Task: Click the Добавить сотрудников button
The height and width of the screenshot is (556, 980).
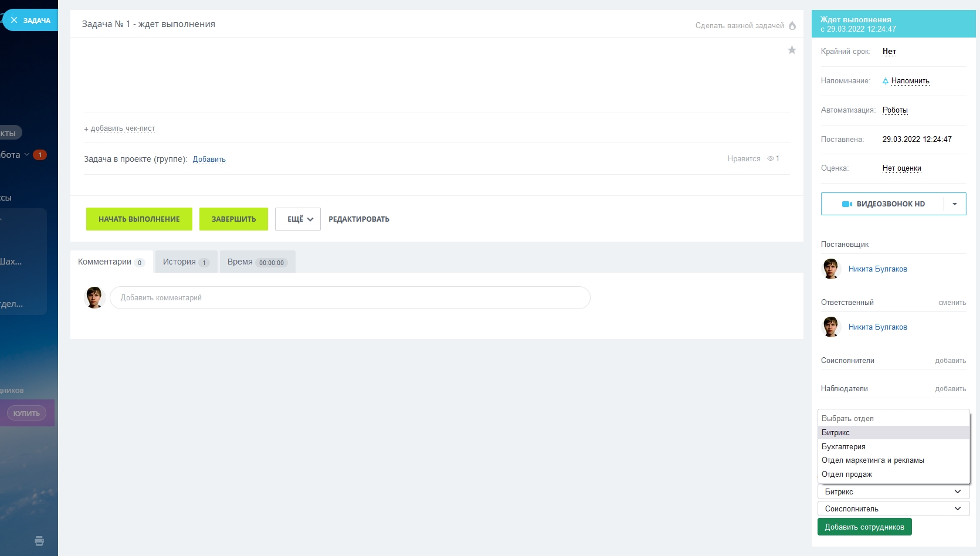Action: pos(864,527)
